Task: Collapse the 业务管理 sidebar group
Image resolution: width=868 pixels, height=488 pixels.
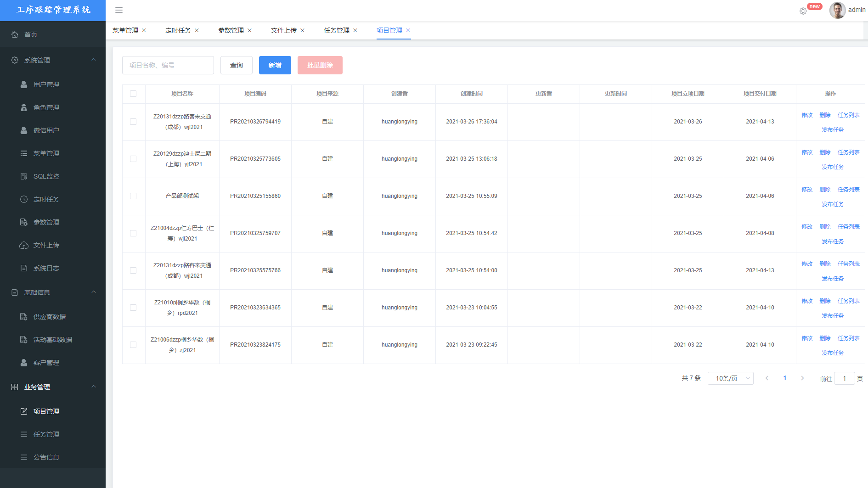Action: [94, 387]
